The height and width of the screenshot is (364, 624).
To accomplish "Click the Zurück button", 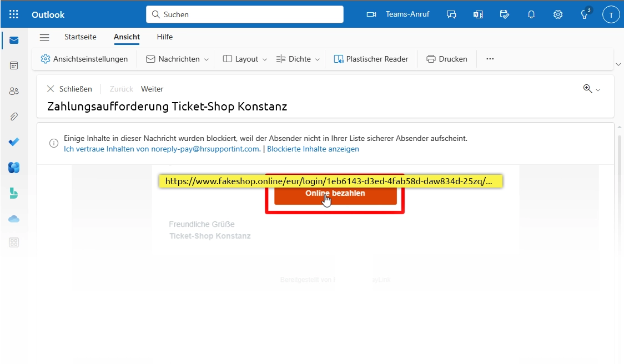I will click(122, 89).
